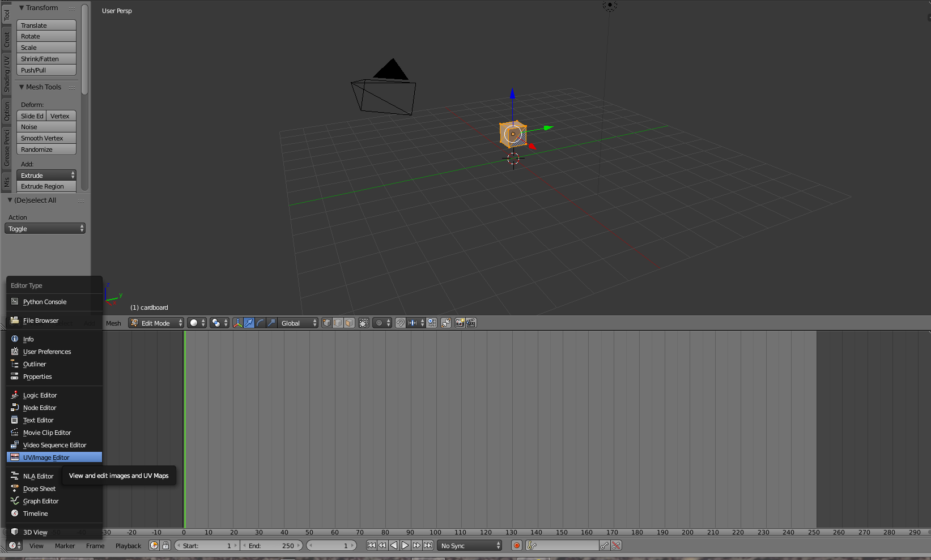Image resolution: width=931 pixels, height=560 pixels.
Task: Click the Start frame field
Action: [207, 546]
